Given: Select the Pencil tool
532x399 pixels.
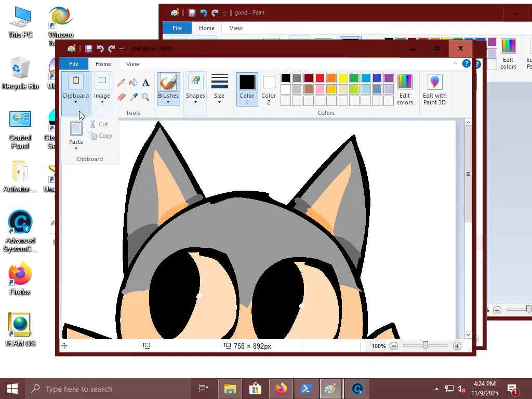Looking at the screenshot, I should coord(121,83).
